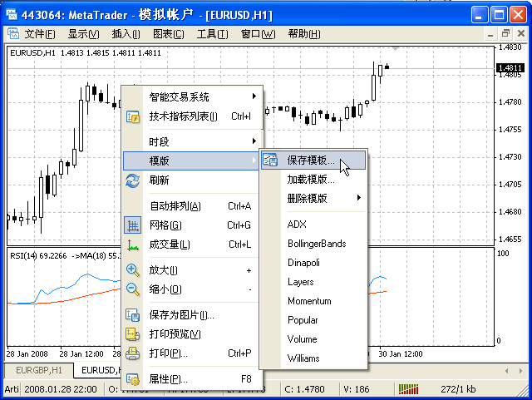Click the tab scroll right arrow
Viewport: 532px width, 400px height.
click(x=520, y=371)
